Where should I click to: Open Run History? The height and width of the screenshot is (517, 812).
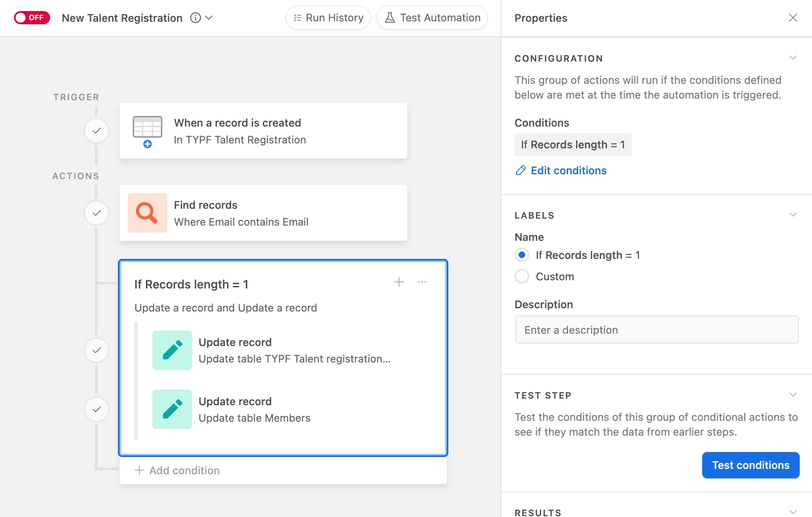(328, 18)
